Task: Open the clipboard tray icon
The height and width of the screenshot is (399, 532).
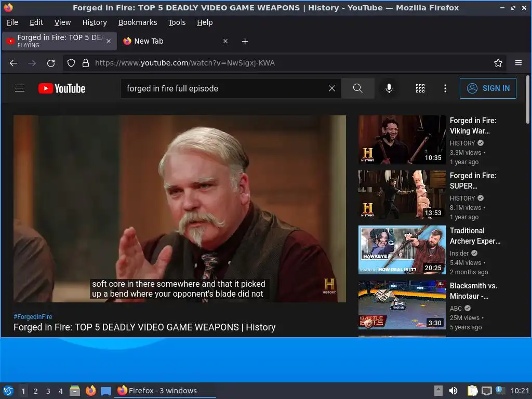Action: pyautogui.click(x=473, y=391)
